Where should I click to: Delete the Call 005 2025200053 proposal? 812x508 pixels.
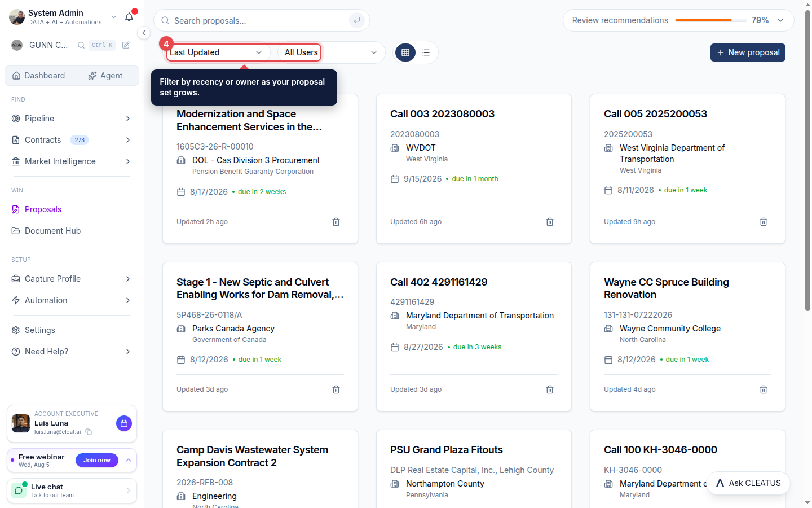point(764,222)
